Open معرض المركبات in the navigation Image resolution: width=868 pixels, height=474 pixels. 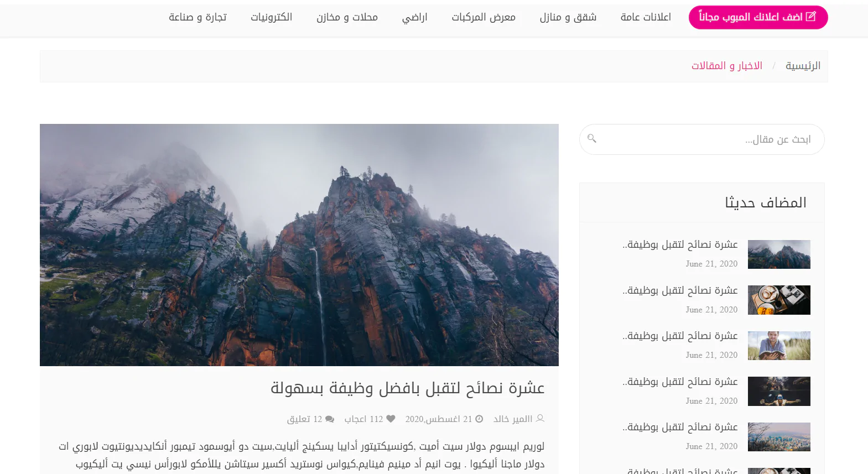484,17
